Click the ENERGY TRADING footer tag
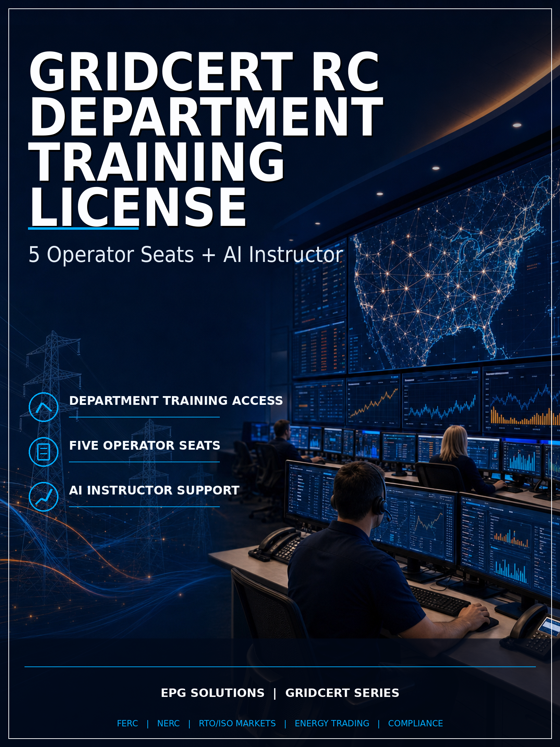This screenshot has height=747, width=560. (x=332, y=724)
